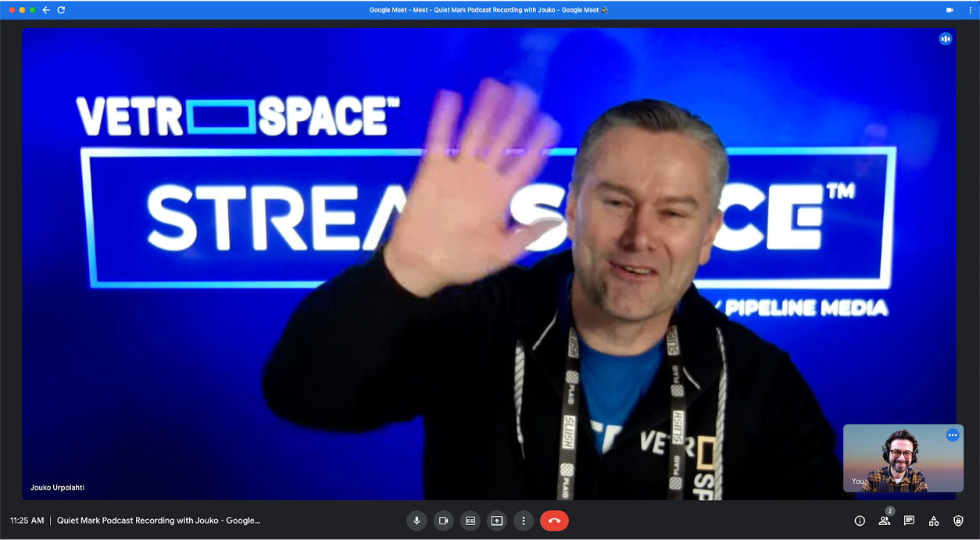Click the camera indicator in the title bar

[x=950, y=10]
